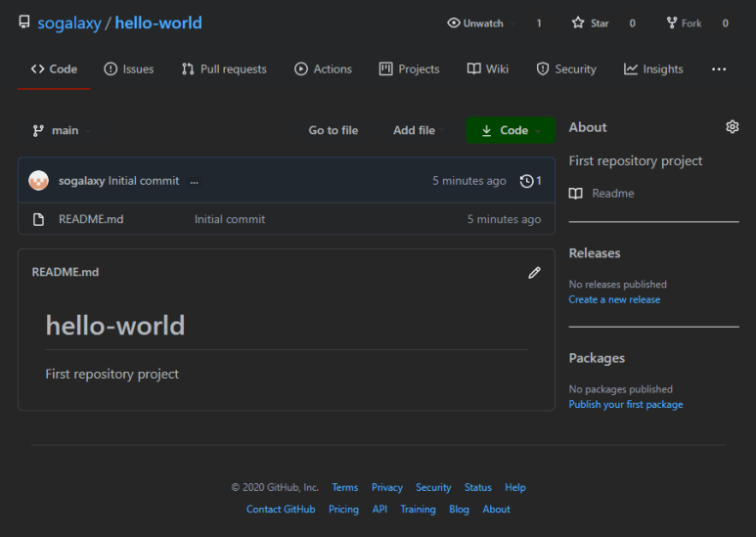
Task: Click Publish your first package link
Action: pos(626,404)
